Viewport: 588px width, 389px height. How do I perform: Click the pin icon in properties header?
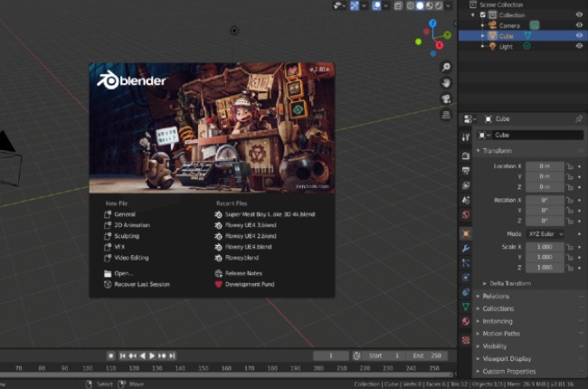tap(579, 119)
